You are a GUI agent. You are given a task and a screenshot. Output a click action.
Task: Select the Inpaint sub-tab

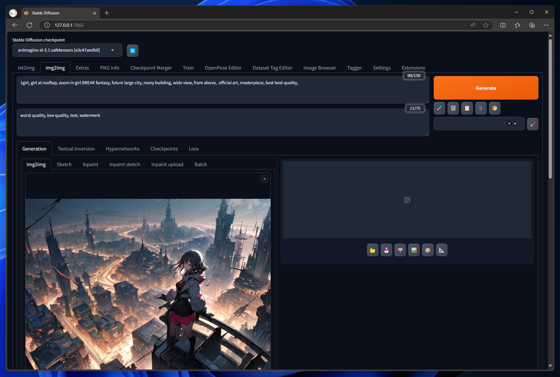click(90, 165)
